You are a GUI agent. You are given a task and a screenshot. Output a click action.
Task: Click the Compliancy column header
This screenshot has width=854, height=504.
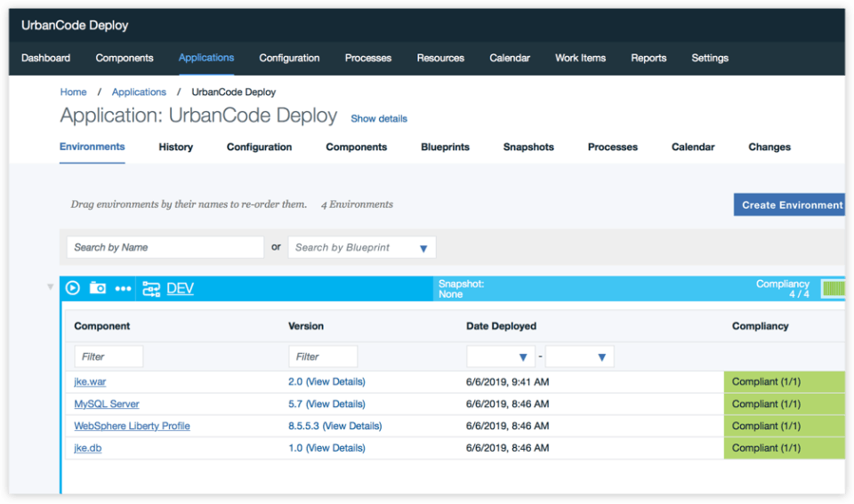[x=761, y=326]
